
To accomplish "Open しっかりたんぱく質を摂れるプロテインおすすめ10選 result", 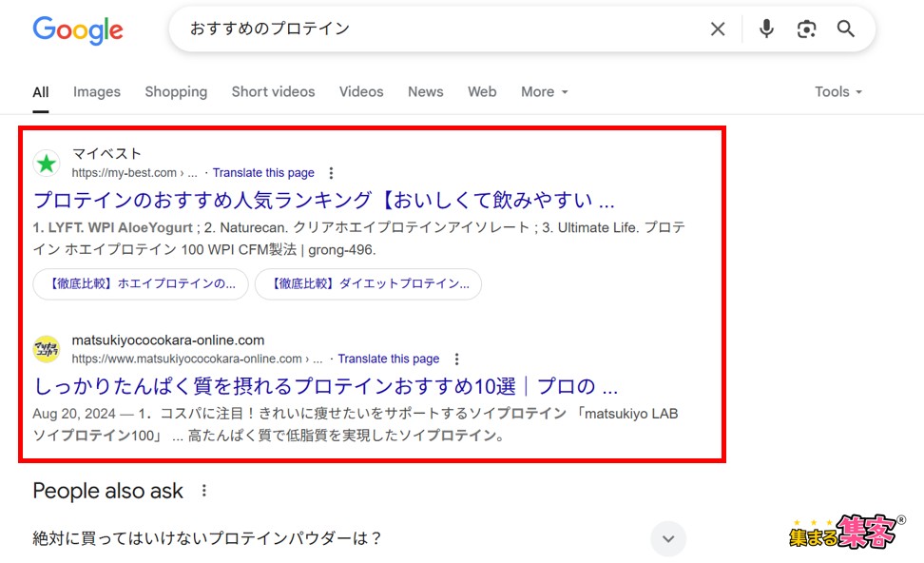I will tap(326, 386).
